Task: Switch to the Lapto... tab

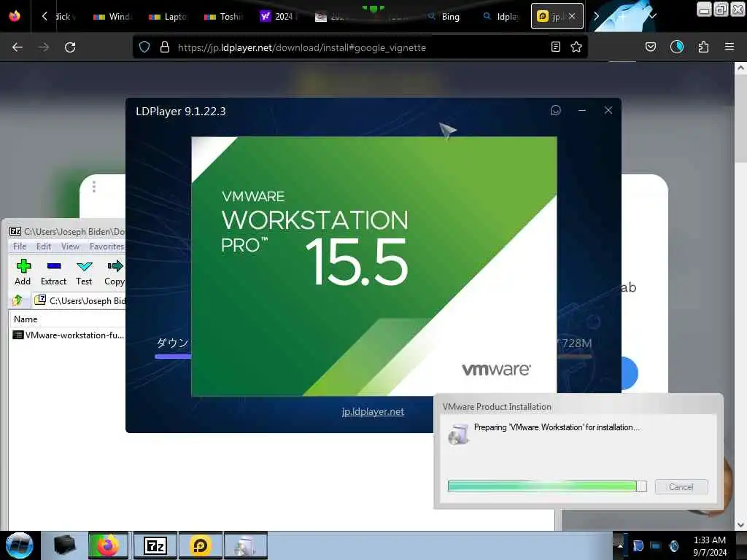Action: [169, 17]
